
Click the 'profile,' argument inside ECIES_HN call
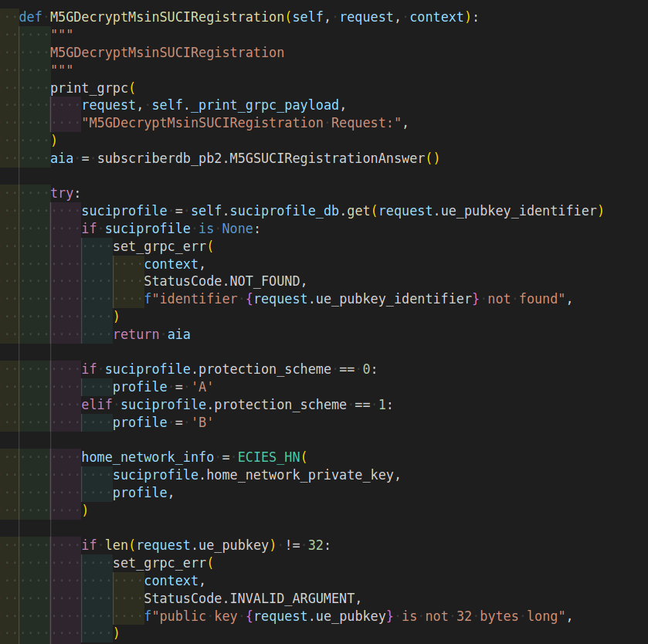[x=143, y=493]
